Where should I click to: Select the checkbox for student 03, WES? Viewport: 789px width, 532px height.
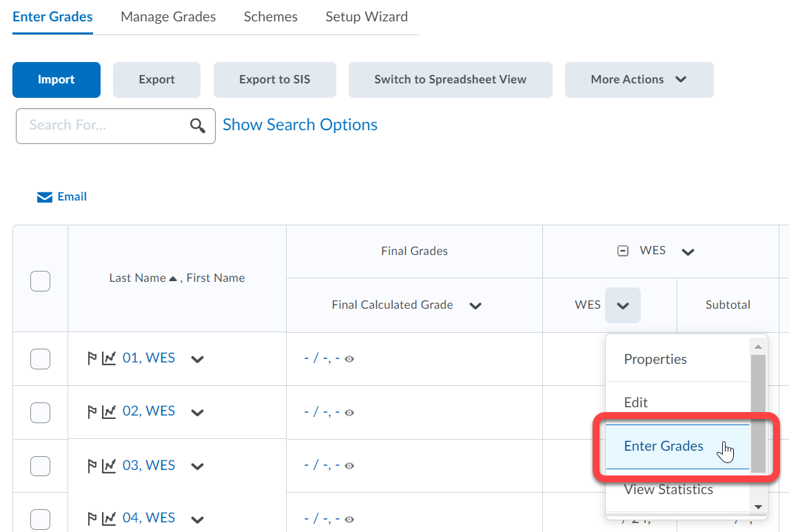click(40, 466)
